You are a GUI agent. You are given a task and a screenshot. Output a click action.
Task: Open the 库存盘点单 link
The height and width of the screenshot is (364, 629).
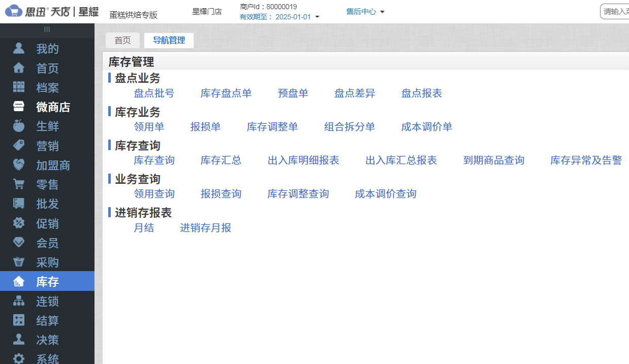click(x=226, y=93)
